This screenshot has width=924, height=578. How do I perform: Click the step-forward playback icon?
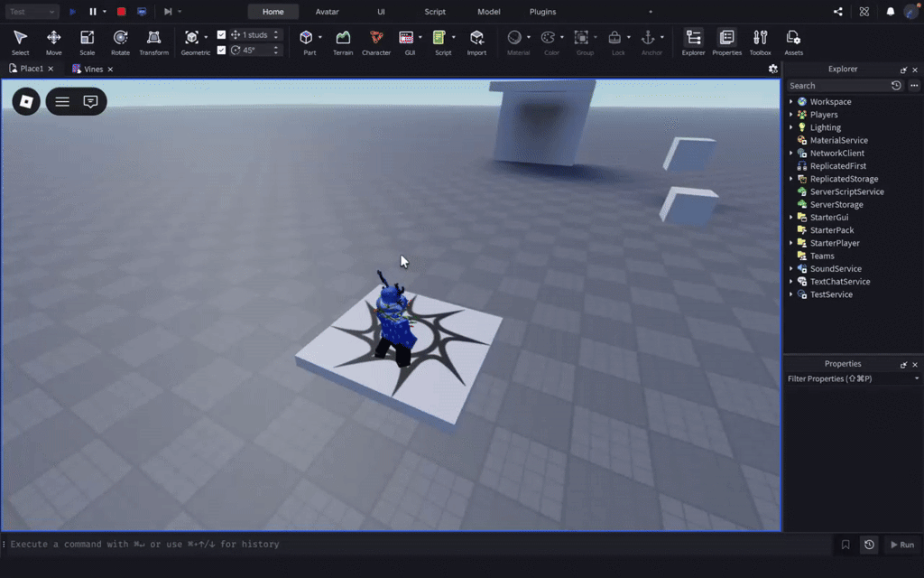click(x=168, y=11)
